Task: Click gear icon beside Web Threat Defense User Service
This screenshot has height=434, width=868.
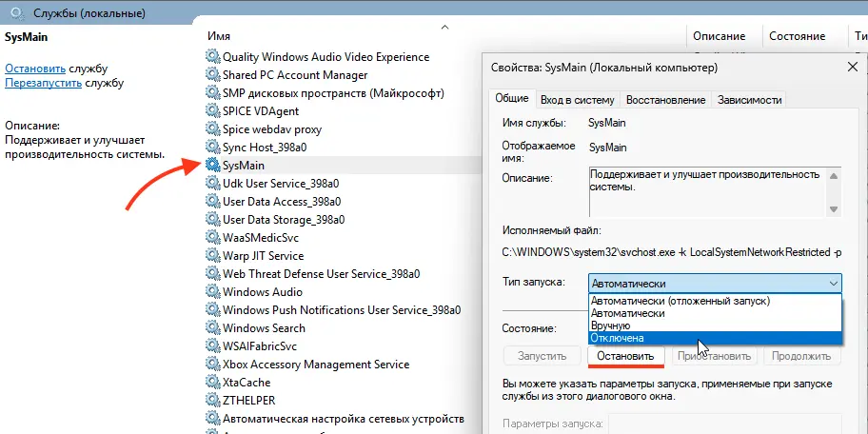Action: (x=212, y=273)
